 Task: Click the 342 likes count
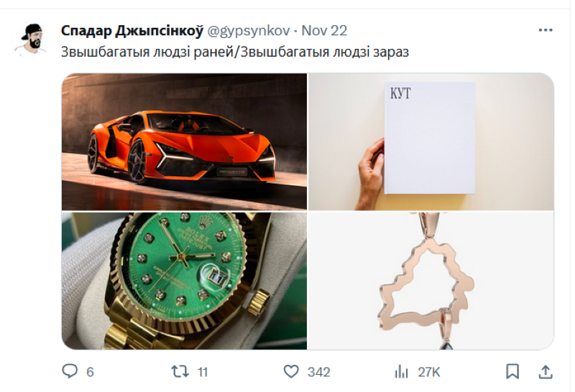tap(318, 372)
